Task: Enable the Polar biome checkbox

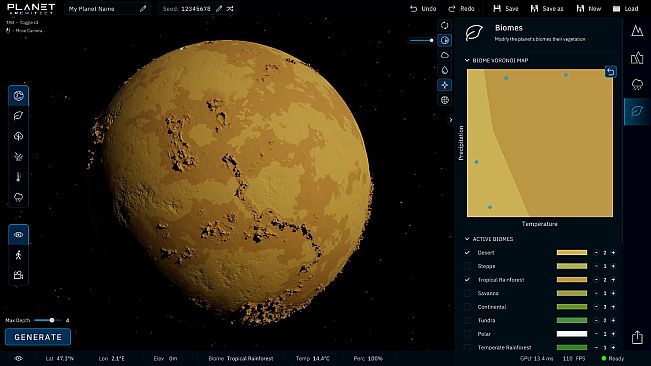Action: 467,334
